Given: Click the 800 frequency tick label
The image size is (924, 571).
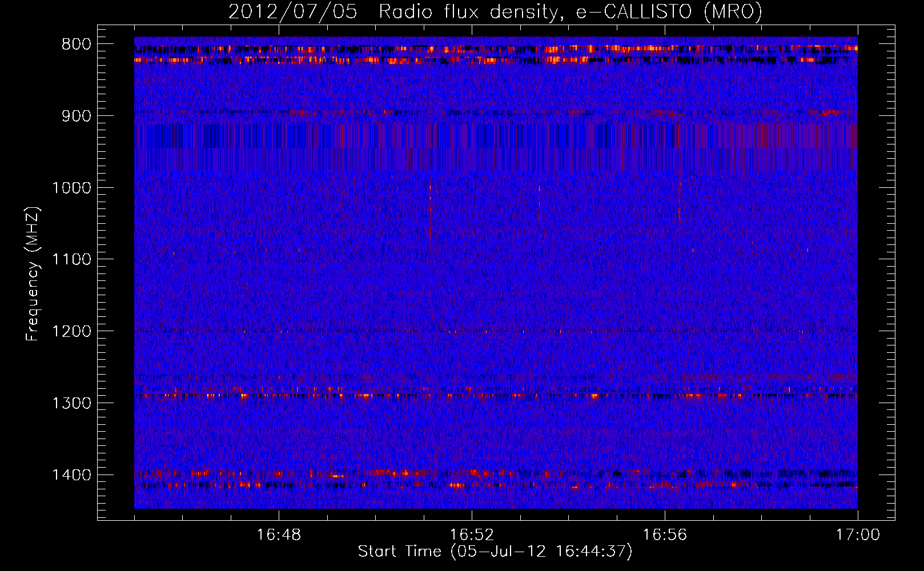Looking at the screenshot, I should [x=77, y=45].
